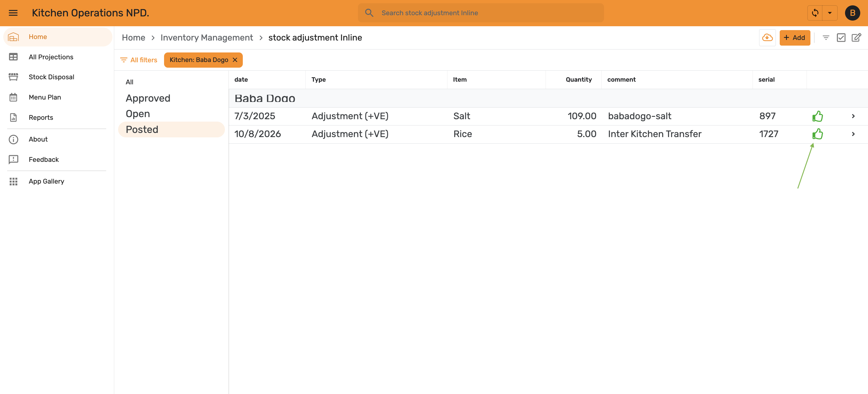
Task: Click thumbs-up icon on Salt row
Action: click(818, 116)
